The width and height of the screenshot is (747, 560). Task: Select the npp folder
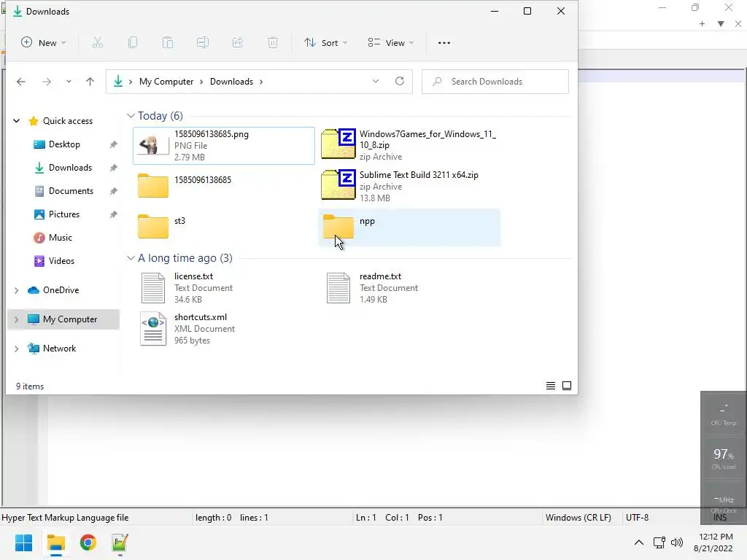pos(409,227)
